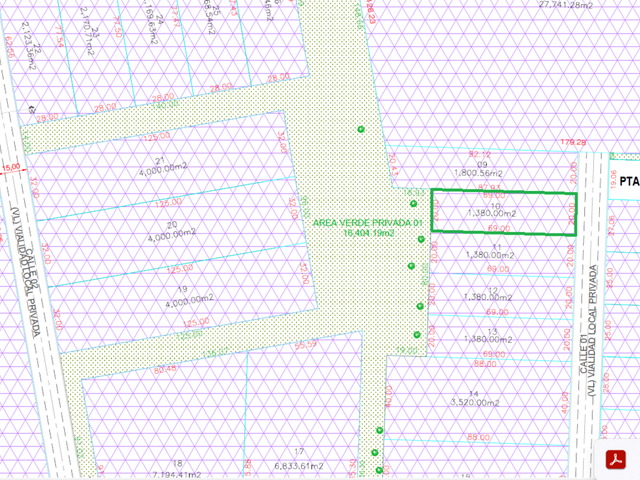Click the dimension '77.50'
The image size is (640, 480).
(118, 27)
